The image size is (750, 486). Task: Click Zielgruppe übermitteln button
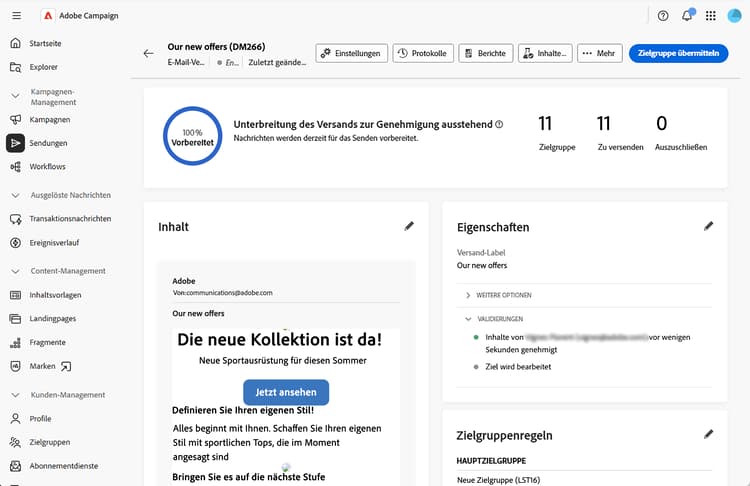pos(678,53)
